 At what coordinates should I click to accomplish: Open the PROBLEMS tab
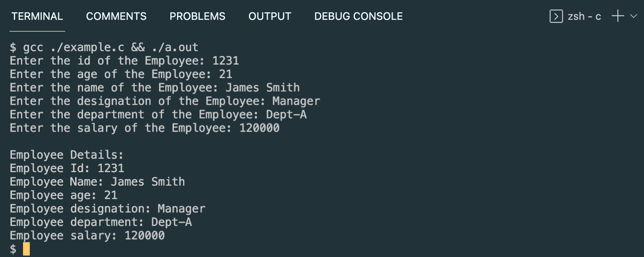[197, 16]
